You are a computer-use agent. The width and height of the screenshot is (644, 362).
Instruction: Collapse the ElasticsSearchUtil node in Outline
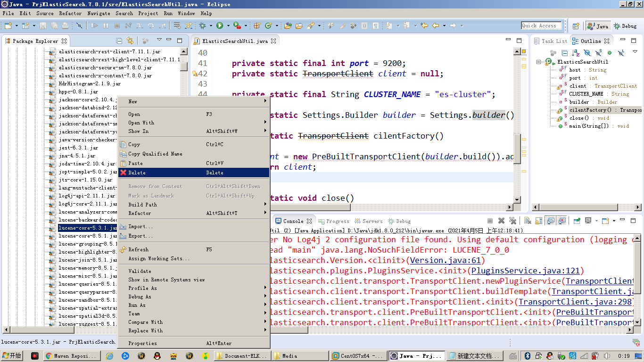coord(539,62)
